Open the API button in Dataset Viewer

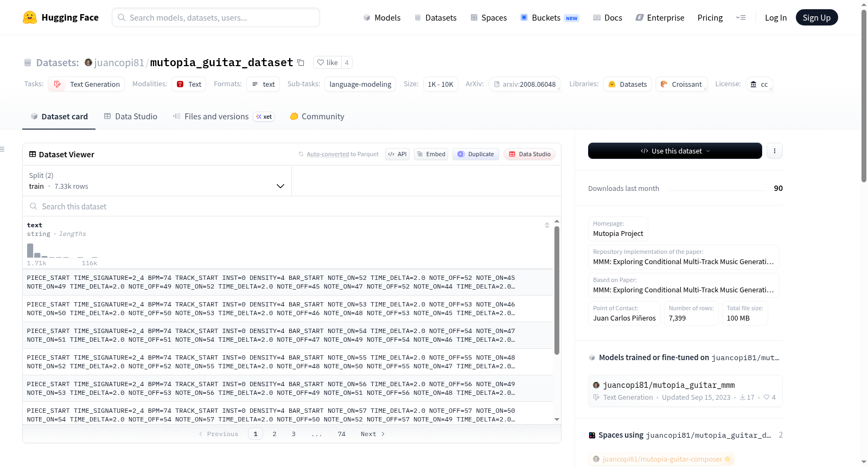[397, 154]
